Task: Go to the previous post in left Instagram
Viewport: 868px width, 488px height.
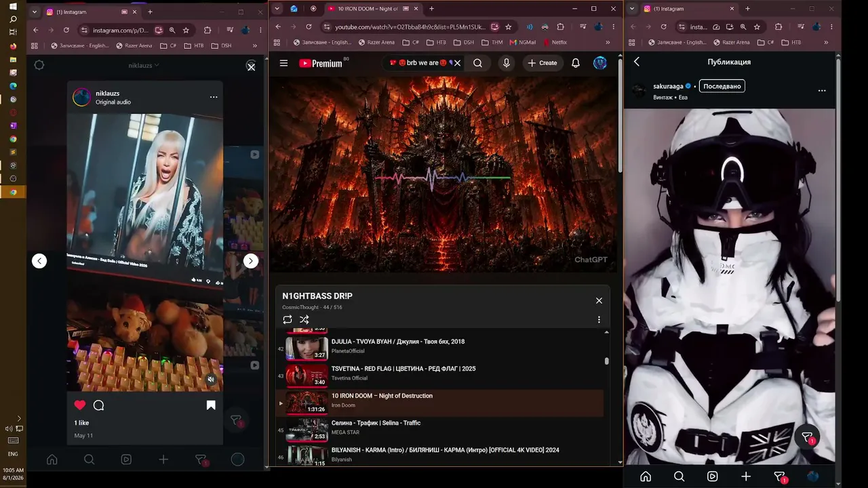Action: point(39,261)
